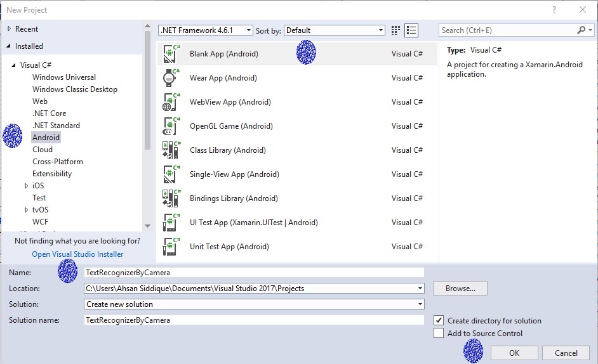Select Windows Classic Desktop category
The height and width of the screenshot is (364, 598).
click(75, 89)
